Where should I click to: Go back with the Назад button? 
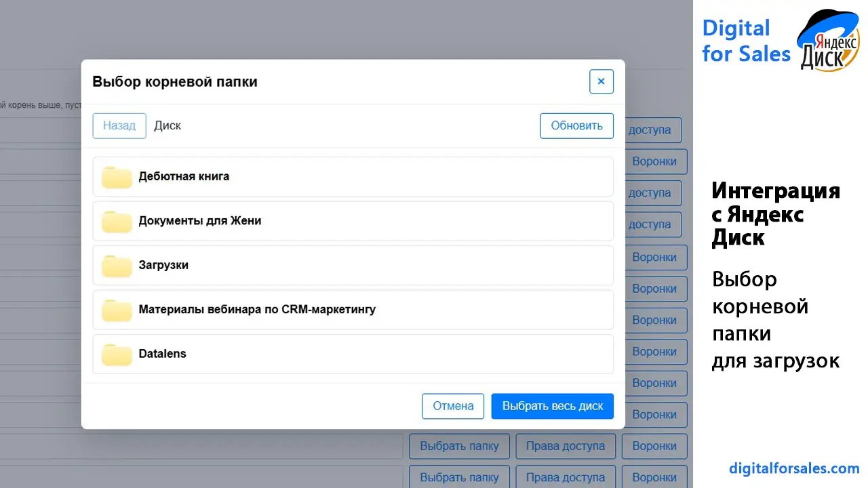pos(119,125)
